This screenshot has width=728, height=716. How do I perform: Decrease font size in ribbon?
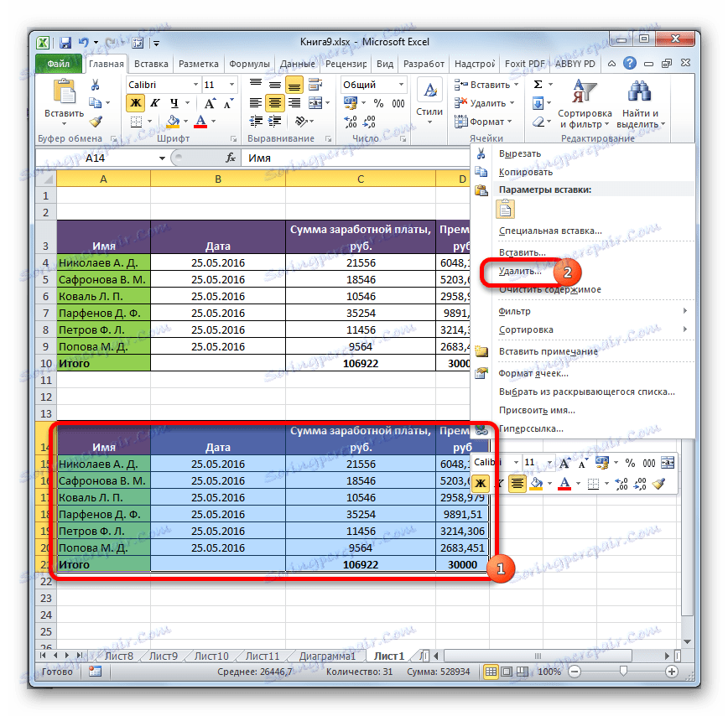(228, 103)
